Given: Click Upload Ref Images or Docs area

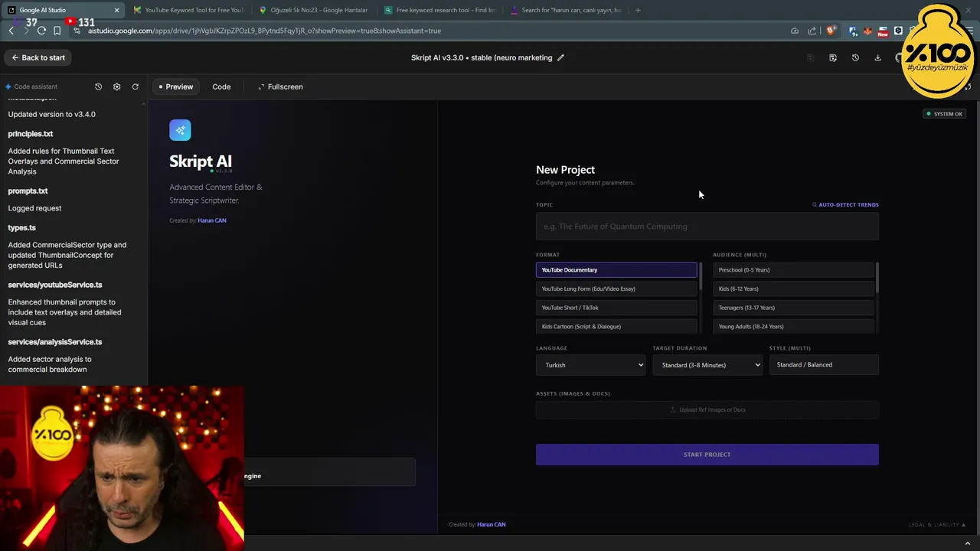Looking at the screenshot, I should point(707,409).
